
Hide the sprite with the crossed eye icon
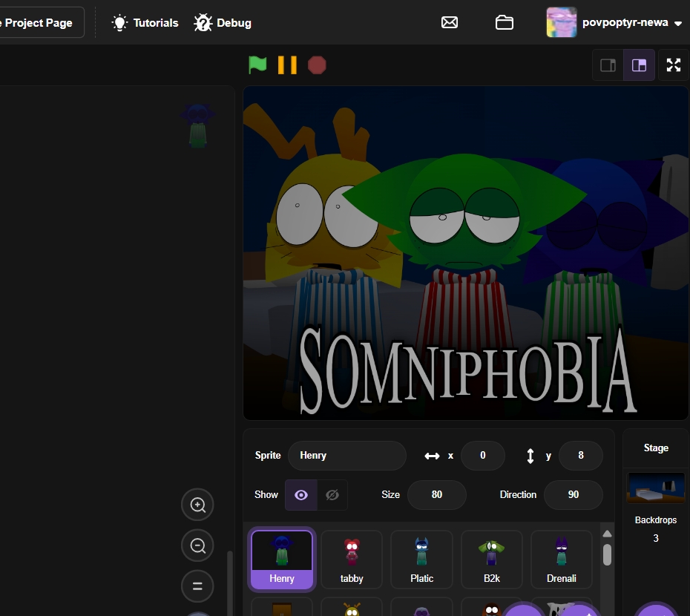332,495
